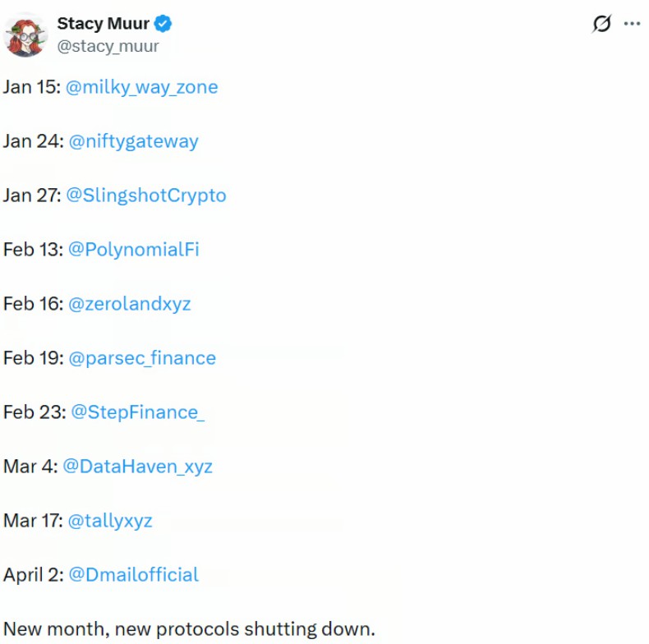Screen dimensions: 649x644
Task: Open the @parsec_finance mention
Action: [x=141, y=358]
